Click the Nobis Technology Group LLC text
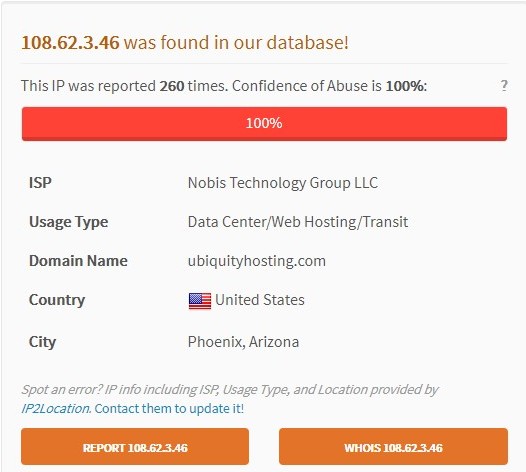This screenshot has height=472, width=526. pyautogui.click(x=283, y=183)
